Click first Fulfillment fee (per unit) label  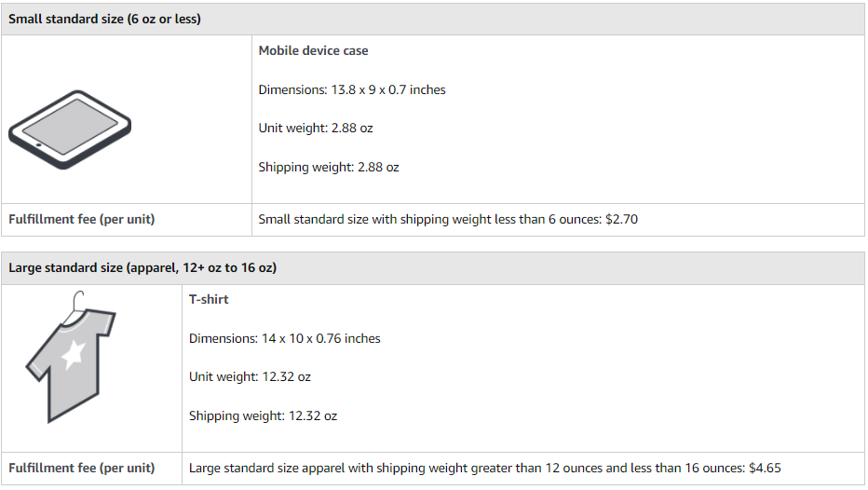tap(81, 219)
